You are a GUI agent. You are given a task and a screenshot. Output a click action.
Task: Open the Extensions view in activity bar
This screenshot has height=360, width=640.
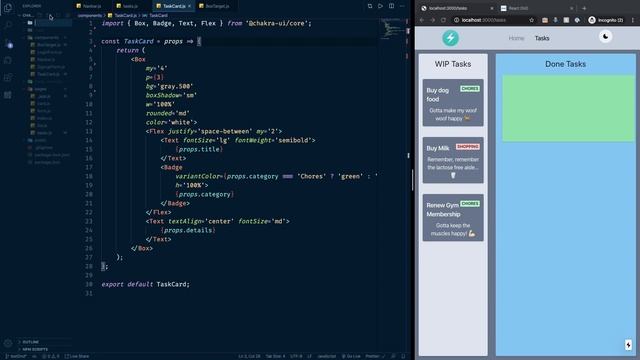coord(8,78)
